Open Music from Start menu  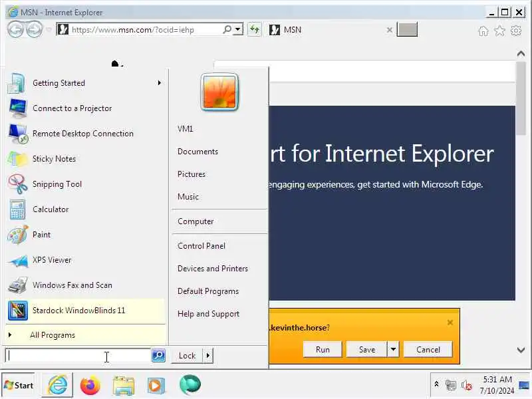click(188, 197)
